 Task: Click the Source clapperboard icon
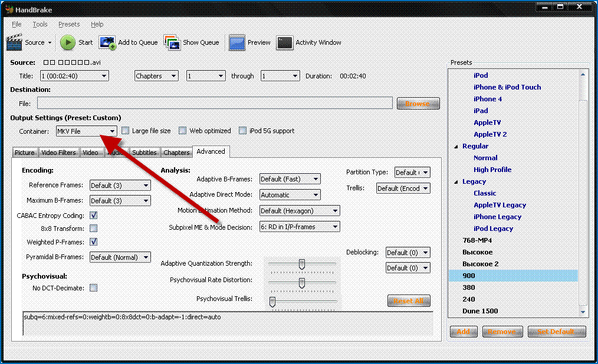click(14, 42)
